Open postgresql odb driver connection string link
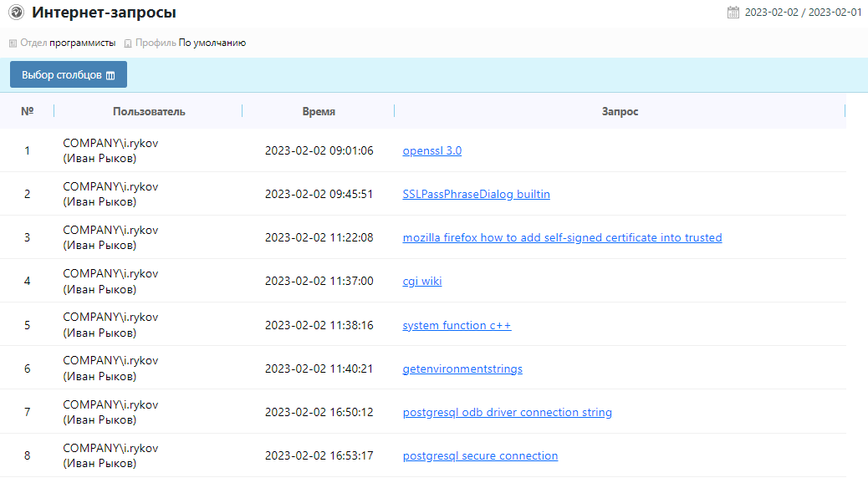Screen dimensions: 868x488 pyautogui.click(x=507, y=413)
